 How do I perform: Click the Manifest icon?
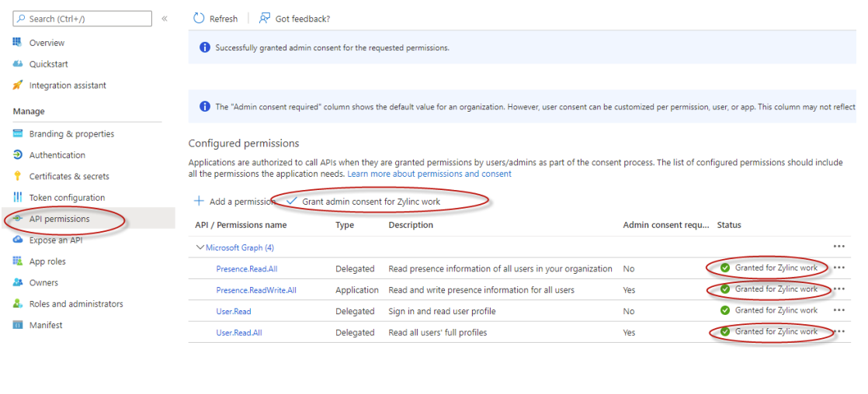[x=17, y=325]
